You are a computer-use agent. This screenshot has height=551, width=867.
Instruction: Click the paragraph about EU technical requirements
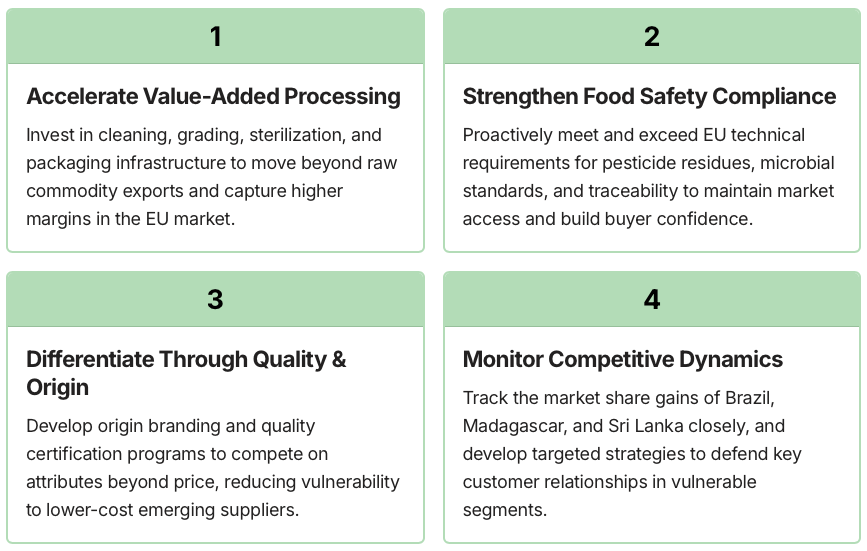(649, 177)
